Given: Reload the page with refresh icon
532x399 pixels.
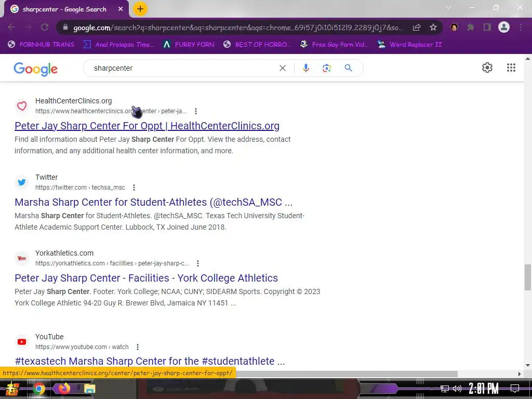Looking at the screenshot, I should pyautogui.click(x=45, y=27).
